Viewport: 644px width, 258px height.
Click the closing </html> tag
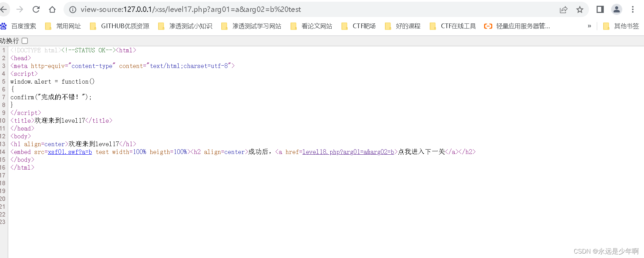pos(22,168)
